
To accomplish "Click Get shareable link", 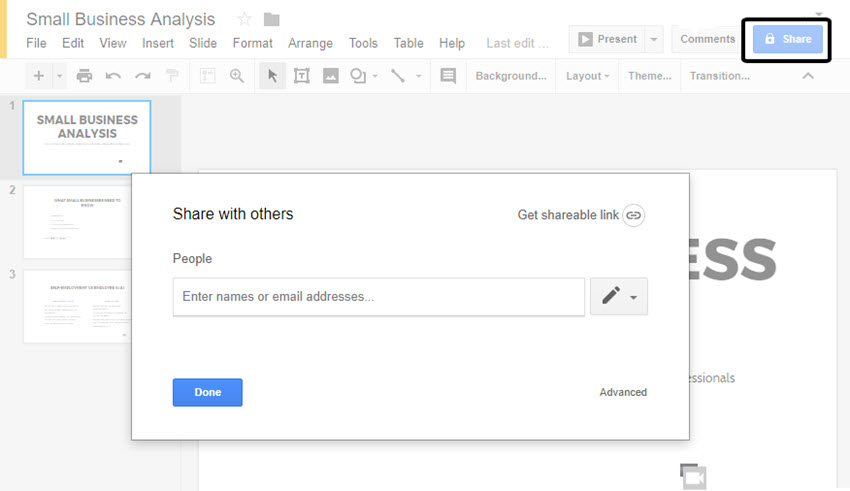I will coord(568,215).
